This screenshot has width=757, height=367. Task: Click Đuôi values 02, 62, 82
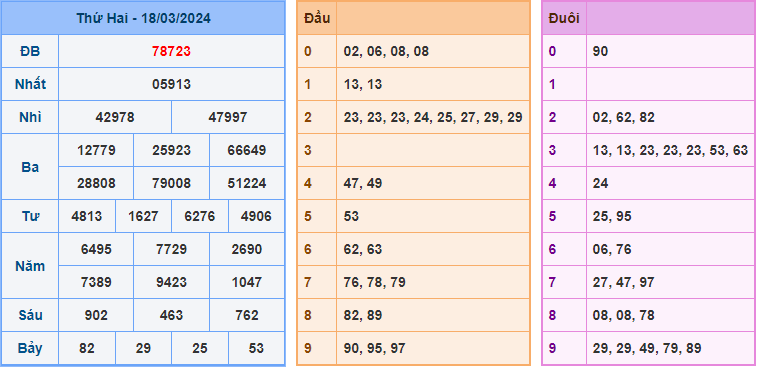[624, 117]
